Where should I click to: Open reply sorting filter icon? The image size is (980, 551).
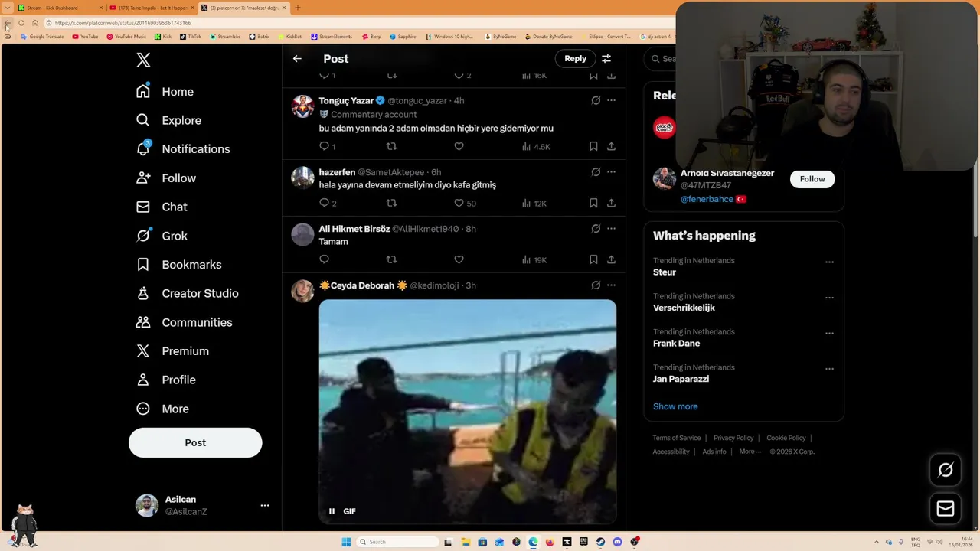tap(606, 58)
